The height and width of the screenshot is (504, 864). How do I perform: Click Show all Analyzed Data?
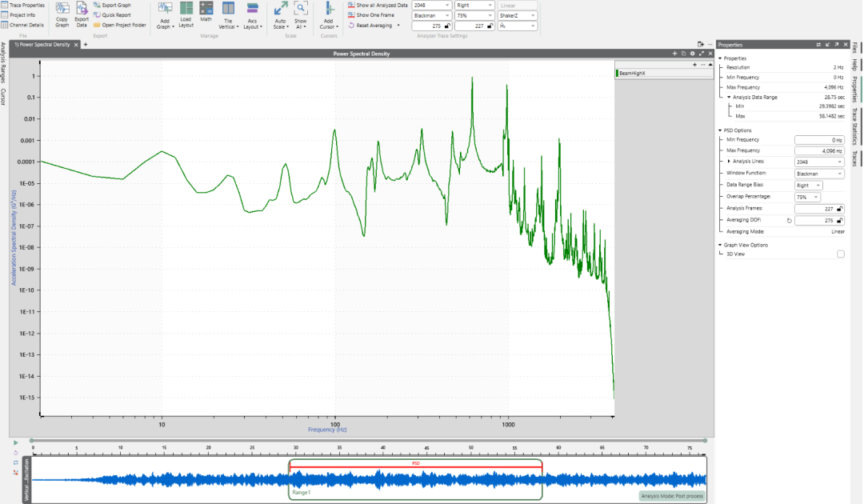click(378, 5)
